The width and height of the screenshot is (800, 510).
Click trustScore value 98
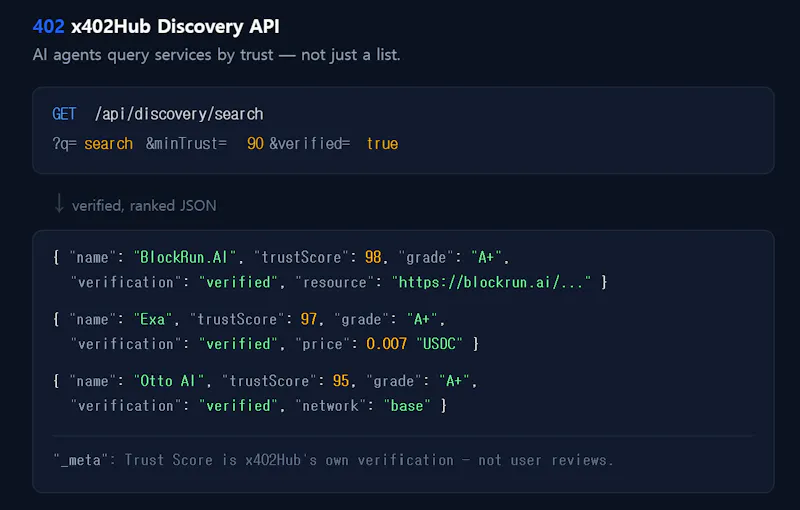373,257
